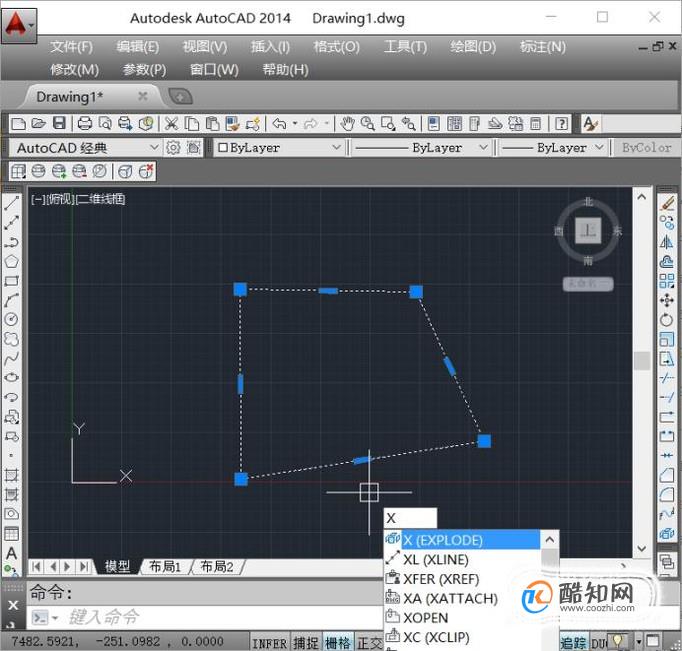Open the 视图(V) menu

click(205, 47)
